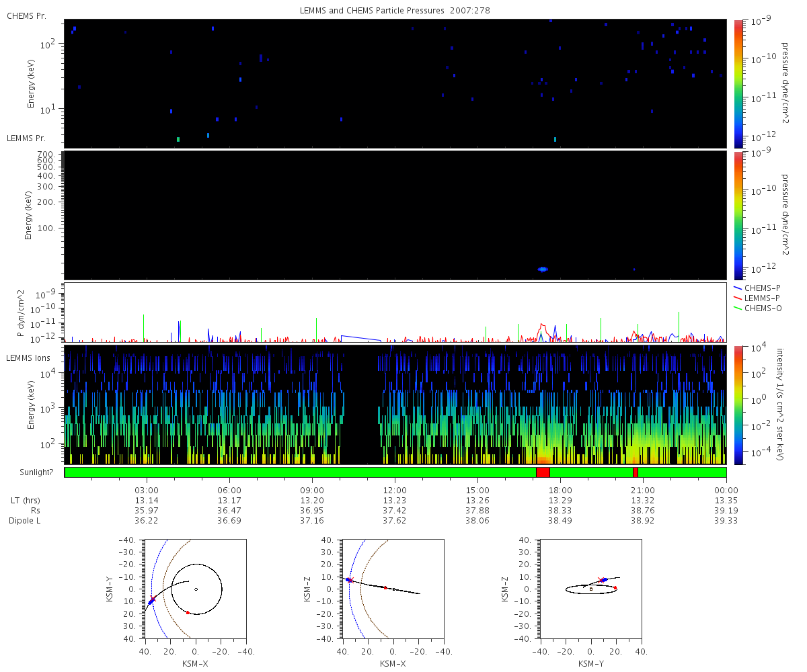Click the LEMMS pressure color bar
807x672 pixels.
pos(738,215)
